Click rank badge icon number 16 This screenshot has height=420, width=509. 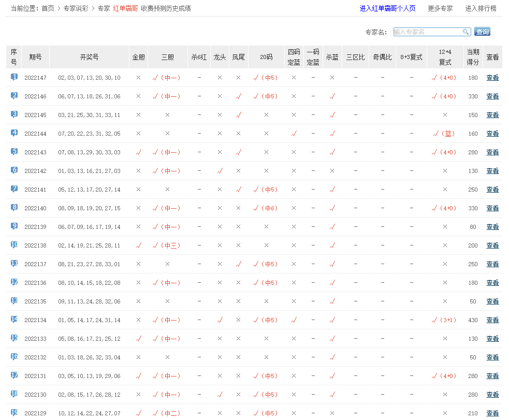pyautogui.click(x=14, y=357)
